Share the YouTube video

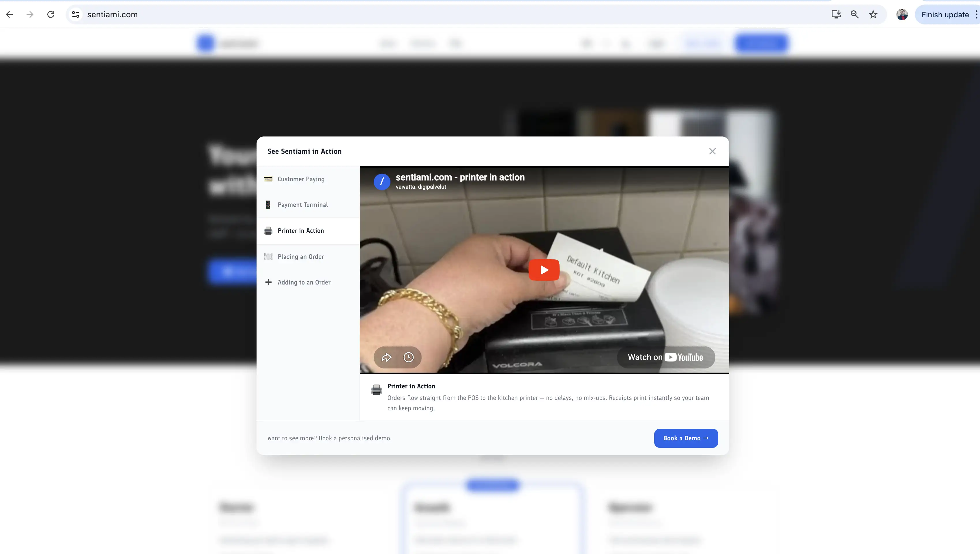(386, 357)
